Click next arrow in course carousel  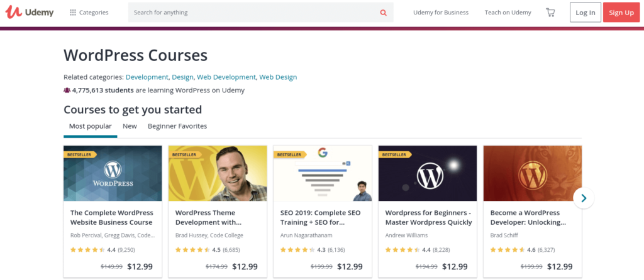(x=583, y=198)
